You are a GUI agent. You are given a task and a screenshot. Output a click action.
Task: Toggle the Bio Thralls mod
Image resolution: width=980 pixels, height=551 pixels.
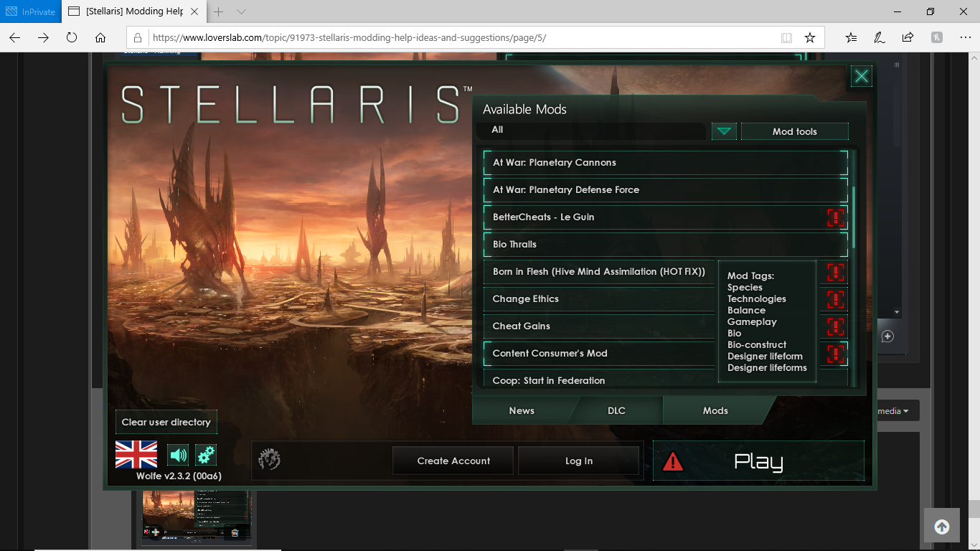pyautogui.click(x=666, y=245)
